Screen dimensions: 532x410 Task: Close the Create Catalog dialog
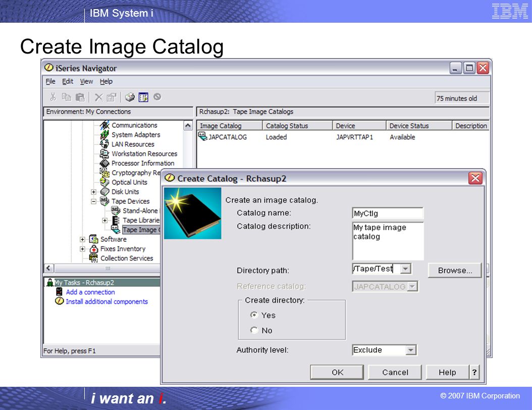(x=475, y=178)
